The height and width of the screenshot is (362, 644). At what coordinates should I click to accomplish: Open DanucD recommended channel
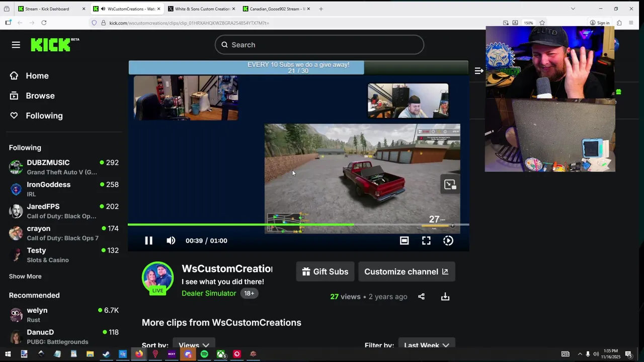[x=64, y=337]
